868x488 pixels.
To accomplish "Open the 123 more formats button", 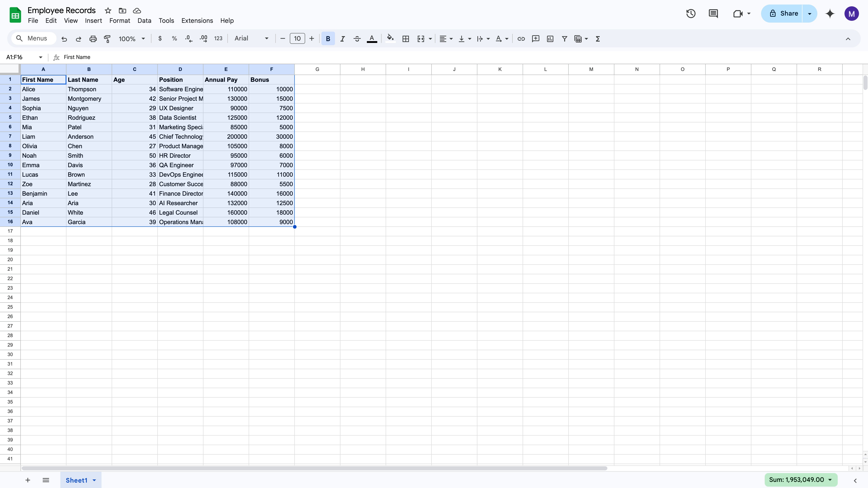I will point(218,39).
